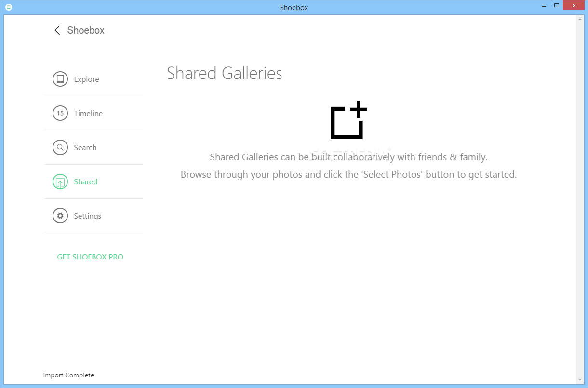Go to the Timeline section label
The height and width of the screenshot is (388, 588).
pos(88,114)
